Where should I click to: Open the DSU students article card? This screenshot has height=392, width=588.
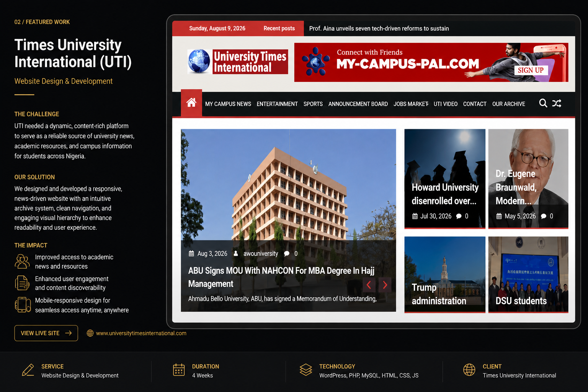528,274
